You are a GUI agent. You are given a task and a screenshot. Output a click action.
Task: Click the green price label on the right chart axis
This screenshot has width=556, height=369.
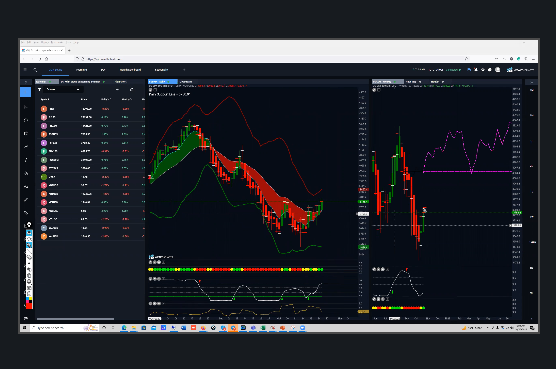[x=517, y=213]
